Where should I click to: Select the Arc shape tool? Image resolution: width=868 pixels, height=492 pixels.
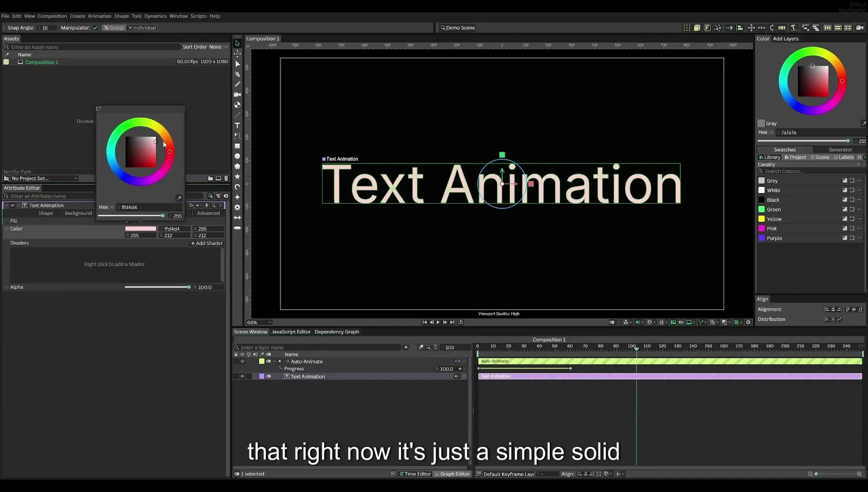[x=237, y=187]
